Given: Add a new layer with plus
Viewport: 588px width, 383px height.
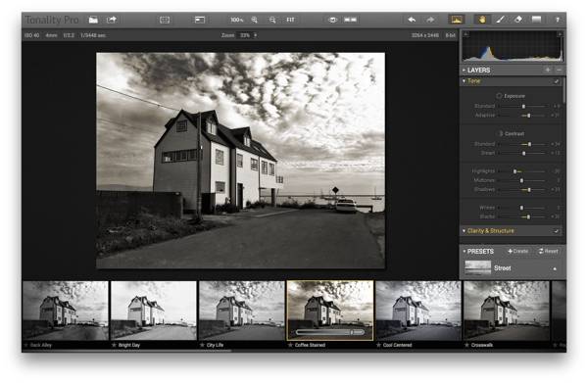Looking at the screenshot, I should click(x=548, y=71).
